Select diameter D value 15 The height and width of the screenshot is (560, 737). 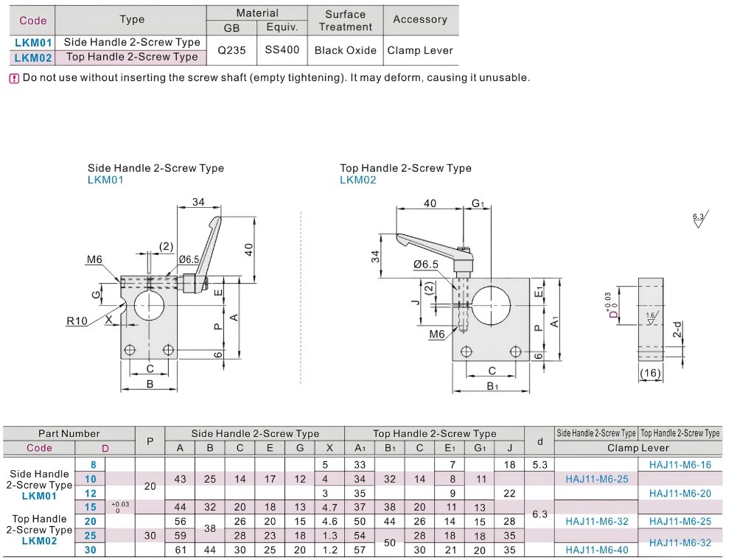pos(90,508)
